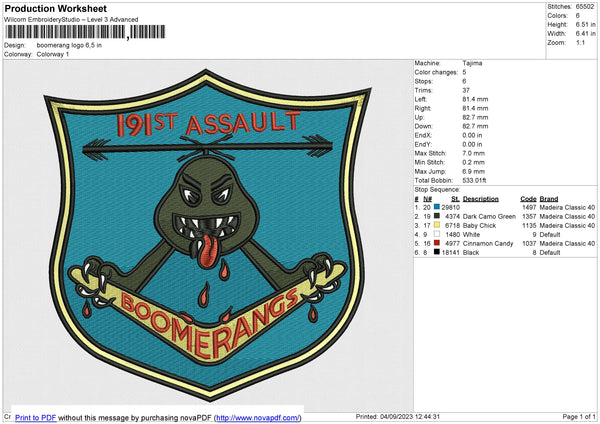Click the 'Cinnamon Candy' description
The width and height of the screenshot is (600, 424).
488,243
